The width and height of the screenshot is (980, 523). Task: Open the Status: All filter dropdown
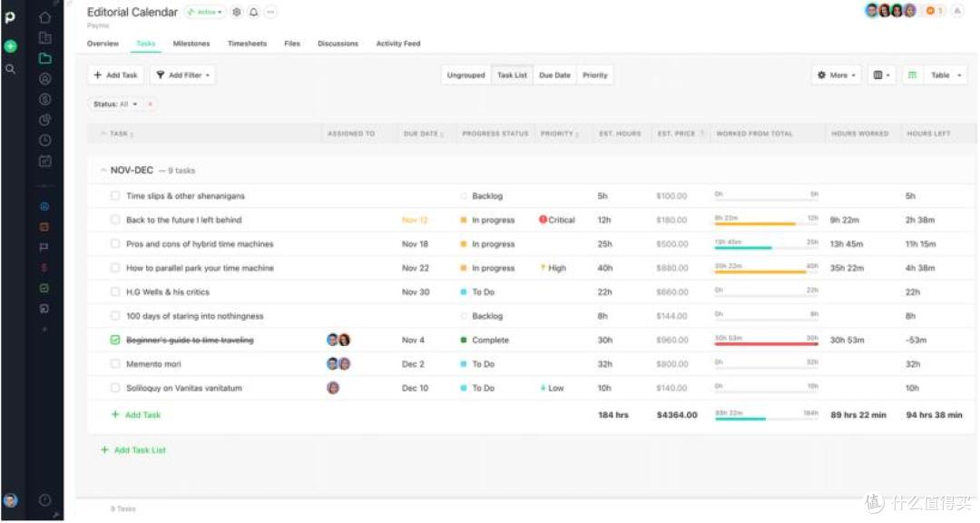pos(115,104)
